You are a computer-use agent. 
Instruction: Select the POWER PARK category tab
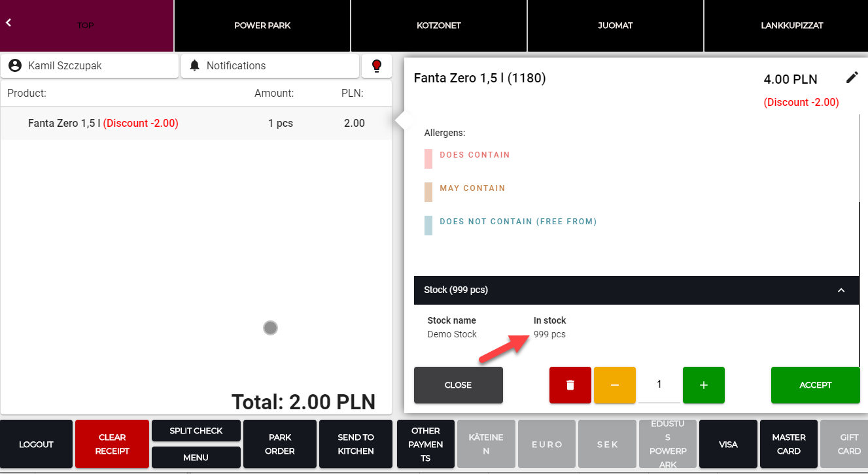coord(262,25)
